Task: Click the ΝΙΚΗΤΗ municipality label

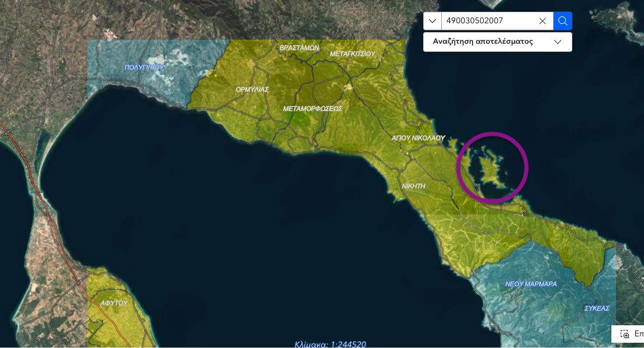Action: coord(414,186)
